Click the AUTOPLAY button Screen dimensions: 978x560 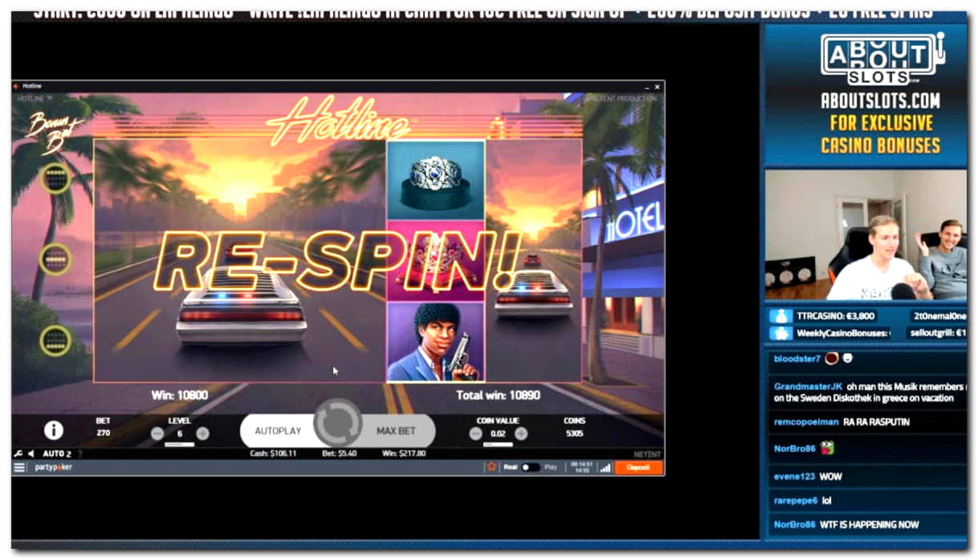[x=278, y=431]
